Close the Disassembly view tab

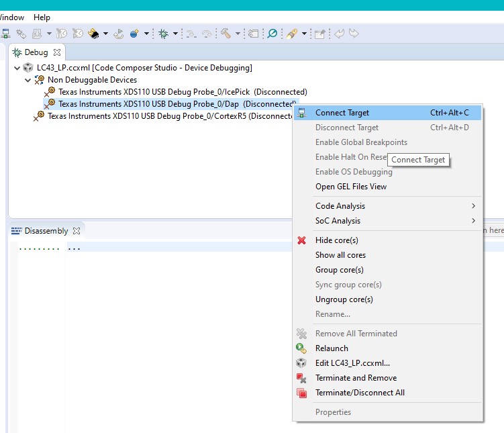click(x=77, y=231)
